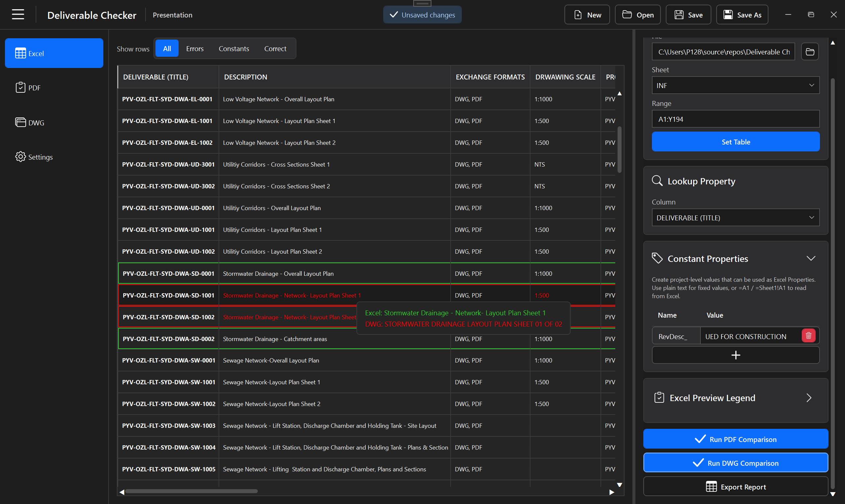Run PDF Comparison
This screenshot has width=845, height=504.
(736, 439)
